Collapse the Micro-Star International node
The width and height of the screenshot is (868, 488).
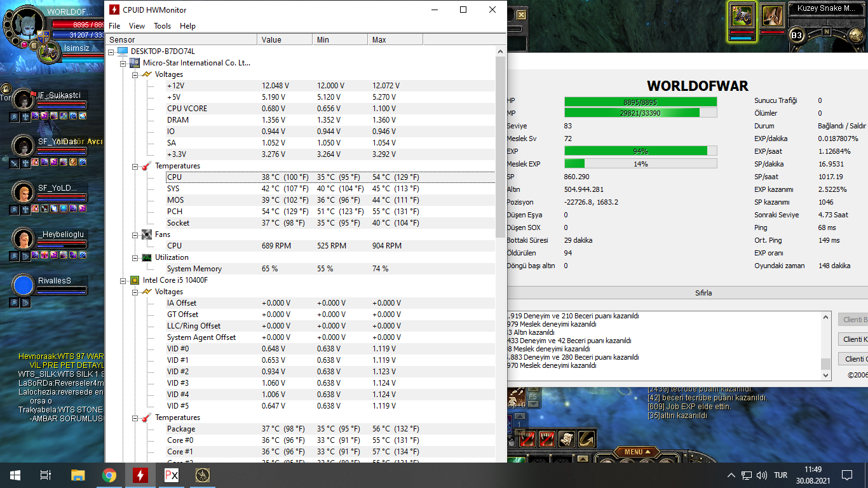[123, 63]
